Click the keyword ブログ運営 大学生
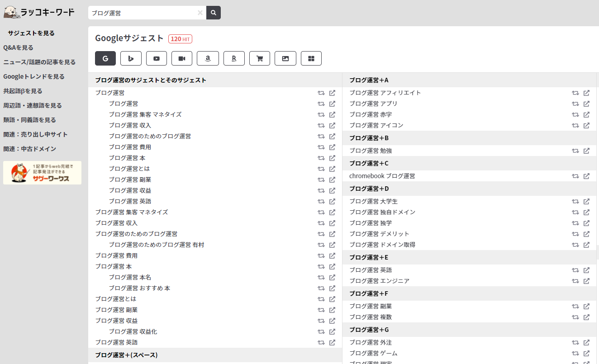The height and width of the screenshot is (364, 599). click(x=373, y=201)
